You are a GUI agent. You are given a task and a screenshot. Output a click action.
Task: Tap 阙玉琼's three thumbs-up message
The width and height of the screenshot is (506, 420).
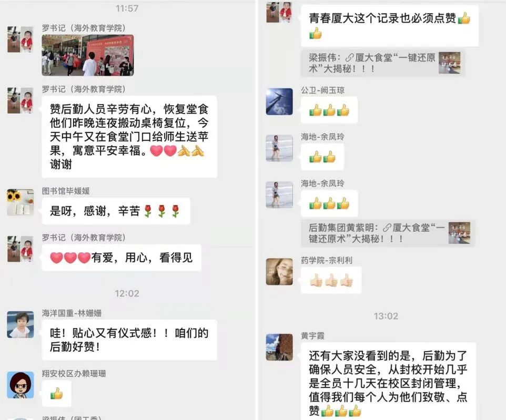(329, 110)
